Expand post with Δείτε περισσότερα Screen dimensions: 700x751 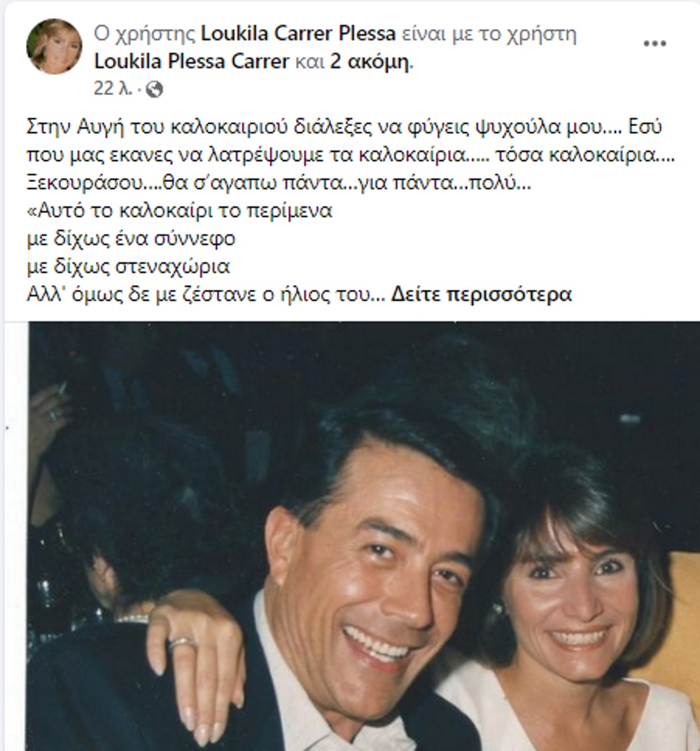pyautogui.click(x=481, y=294)
